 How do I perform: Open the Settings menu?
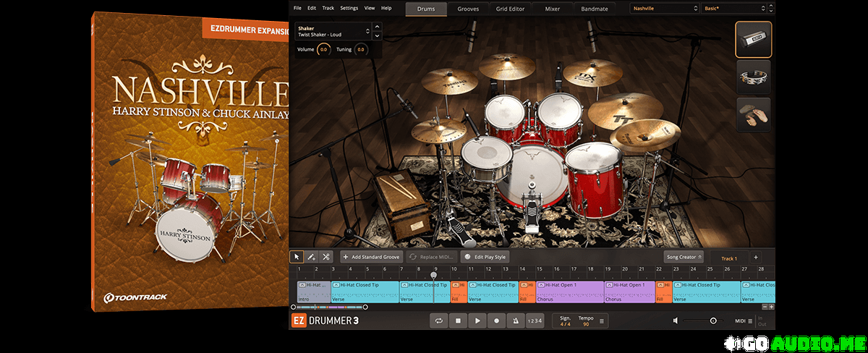[x=349, y=8]
